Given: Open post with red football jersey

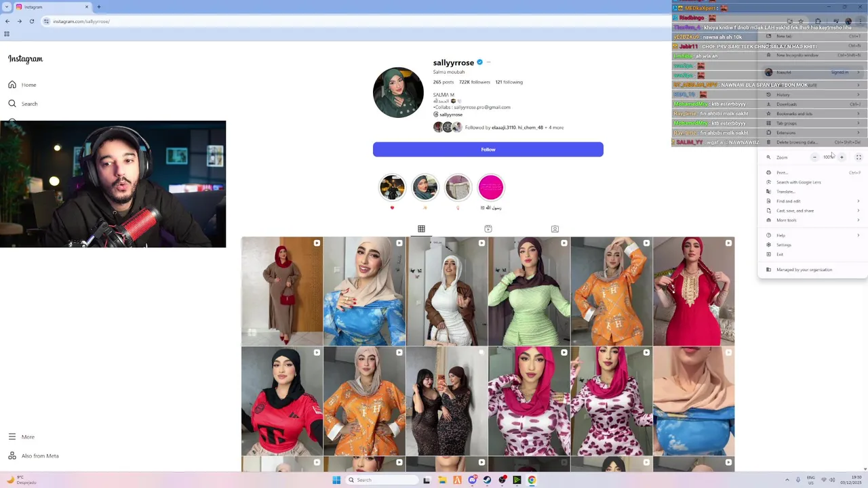Looking at the screenshot, I should point(282,401).
